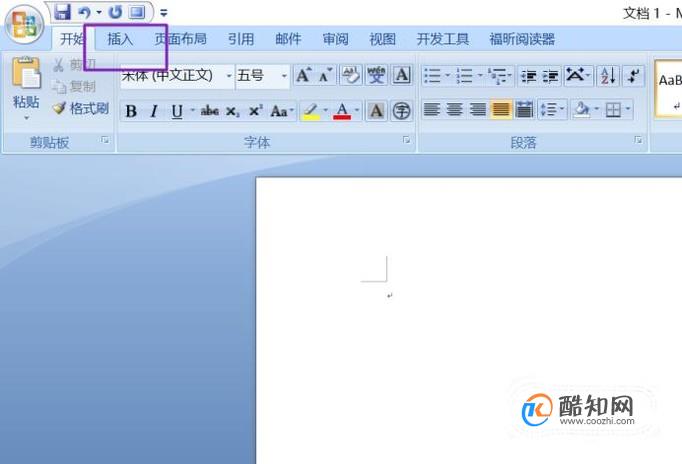
Task: Center the paragraph text
Action: pos(455,110)
